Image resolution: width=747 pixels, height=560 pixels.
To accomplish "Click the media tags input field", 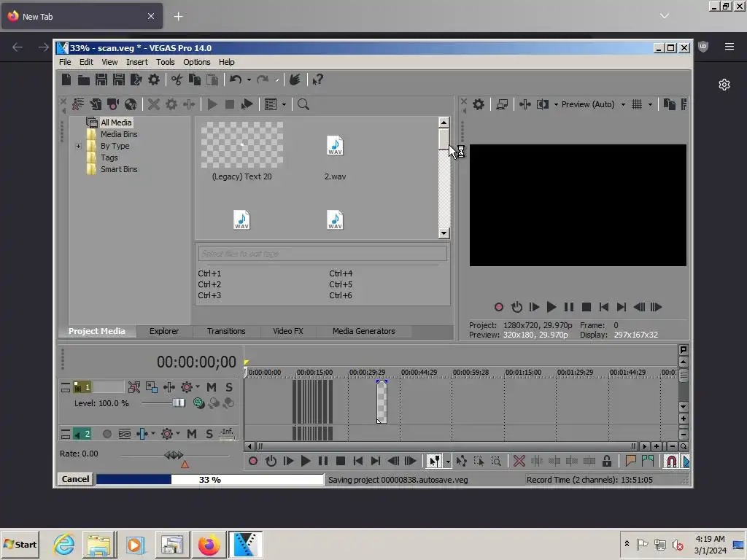I will click(x=322, y=253).
